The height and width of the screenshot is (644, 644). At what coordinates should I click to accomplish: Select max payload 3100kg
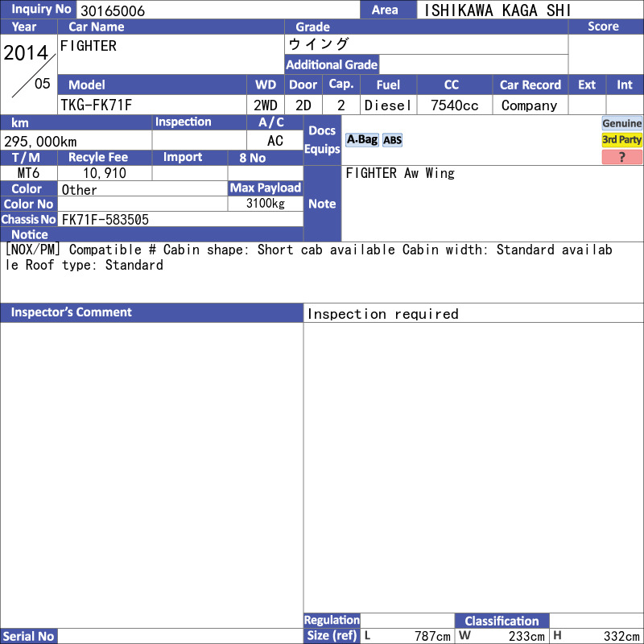tap(266, 204)
